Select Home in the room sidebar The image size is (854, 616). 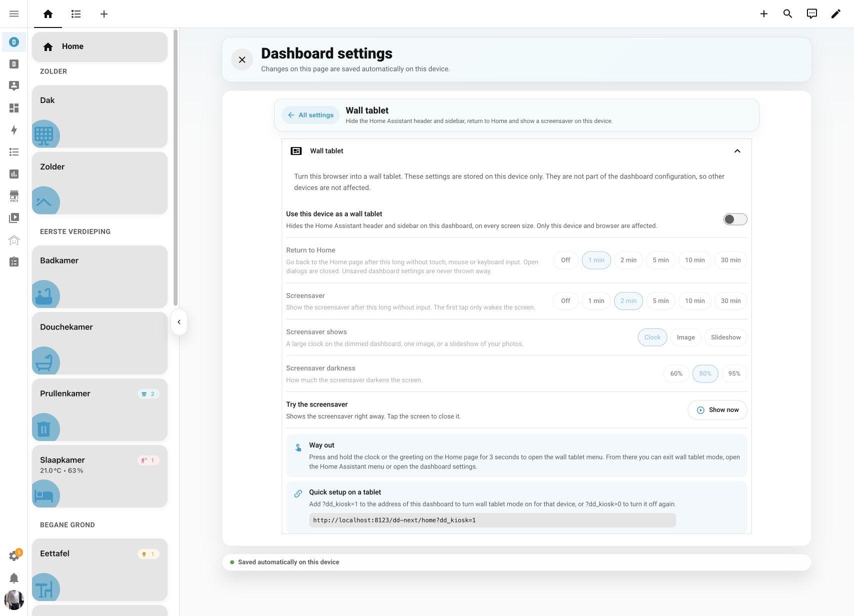[100, 46]
